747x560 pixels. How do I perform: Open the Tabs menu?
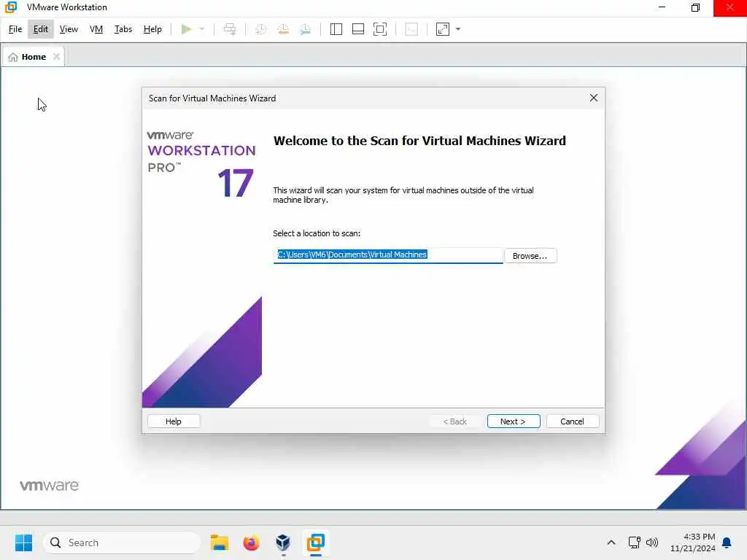coord(123,29)
